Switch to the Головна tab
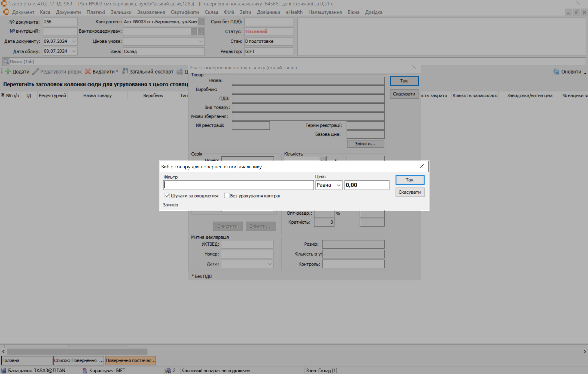 point(26,360)
